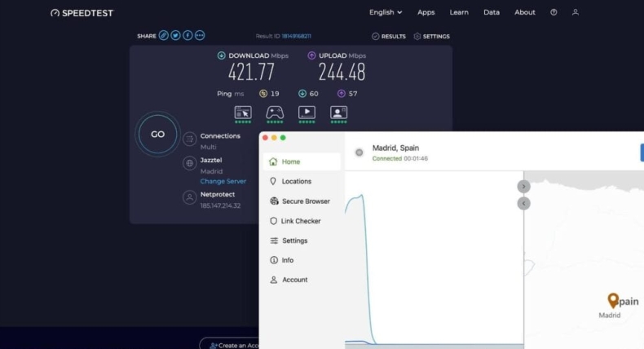The width and height of the screenshot is (644, 349).
Task: Click the Create an Account button
Action: (230, 345)
